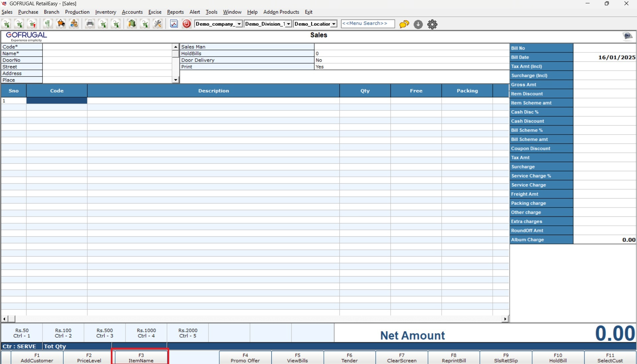Click the grey download arrow icon
The height and width of the screenshot is (364, 637).
(x=418, y=24)
